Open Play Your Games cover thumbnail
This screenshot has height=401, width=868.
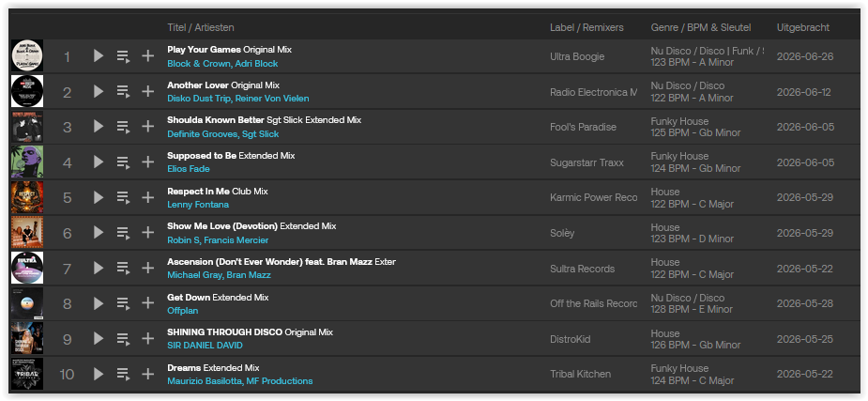[27, 56]
